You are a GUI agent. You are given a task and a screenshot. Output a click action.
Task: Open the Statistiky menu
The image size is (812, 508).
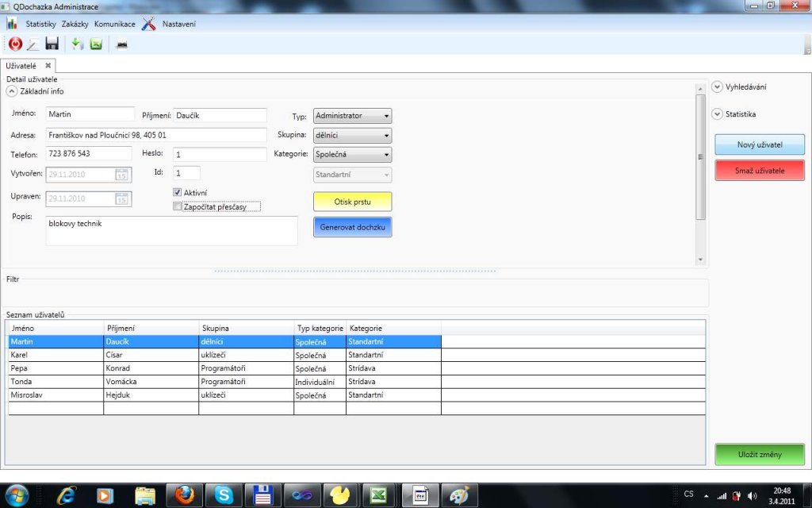40,24
